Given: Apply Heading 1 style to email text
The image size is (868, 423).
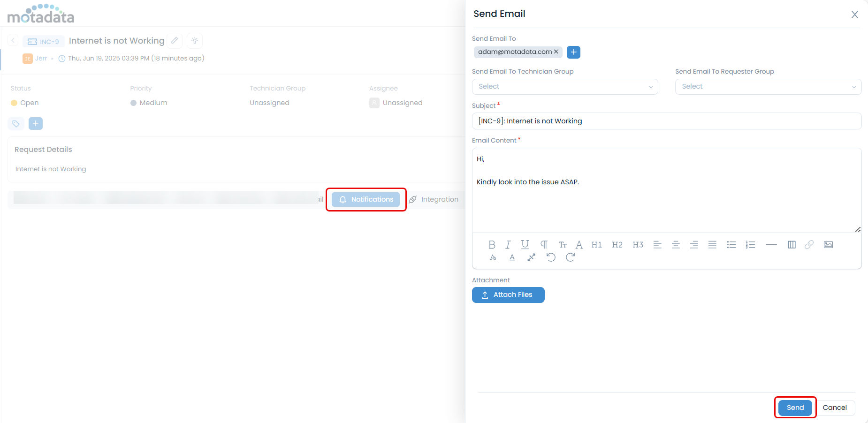Looking at the screenshot, I should coord(596,244).
